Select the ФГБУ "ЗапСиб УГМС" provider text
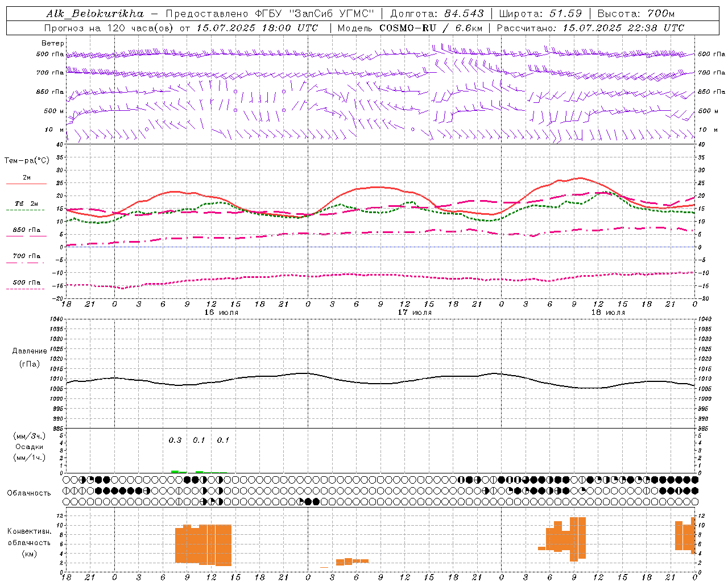This screenshot has height=582, width=728. pyautogui.click(x=313, y=14)
